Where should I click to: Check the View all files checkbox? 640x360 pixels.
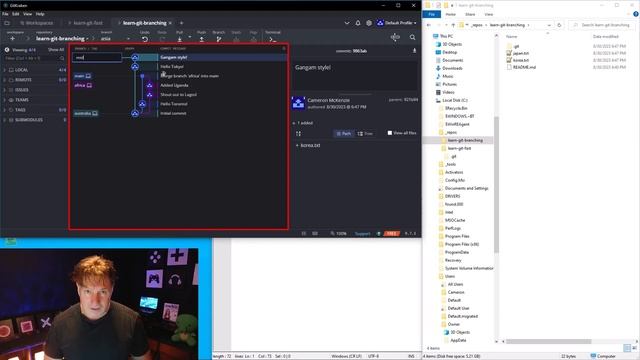point(390,133)
